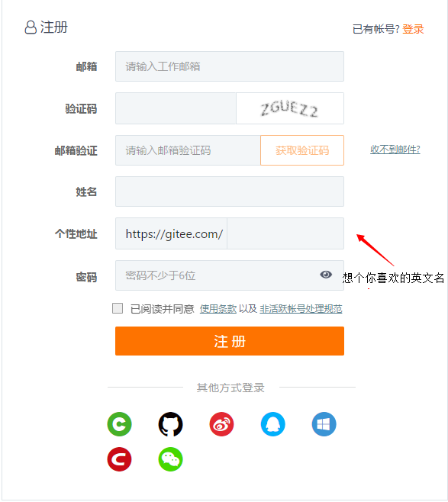Sign in with the QQ penguin icon
This screenshot has width=448, height=502.
pyautogui.click(x=272, y=424)
